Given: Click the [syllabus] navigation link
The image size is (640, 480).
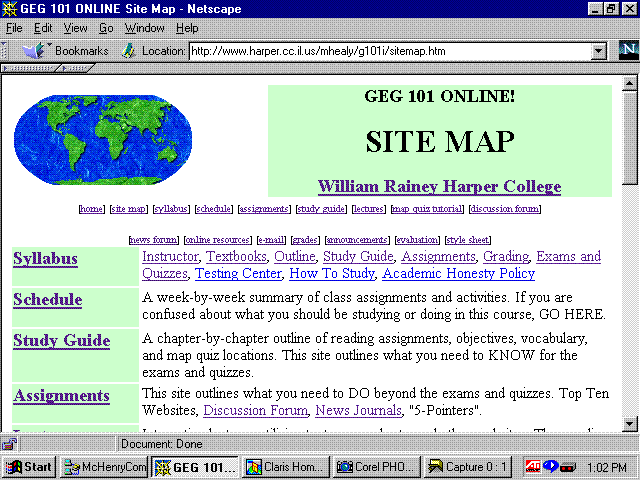Looking at the screenshot, I should [171, 209].
